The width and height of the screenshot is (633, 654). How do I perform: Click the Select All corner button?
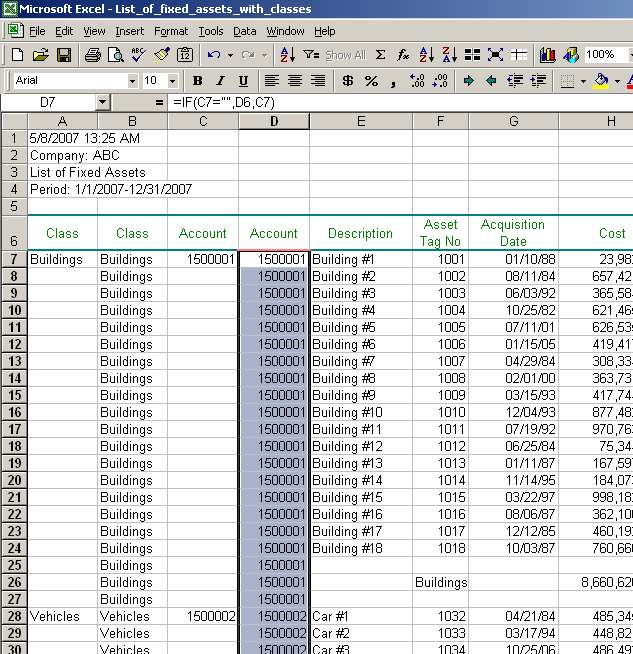pos(14,121)
